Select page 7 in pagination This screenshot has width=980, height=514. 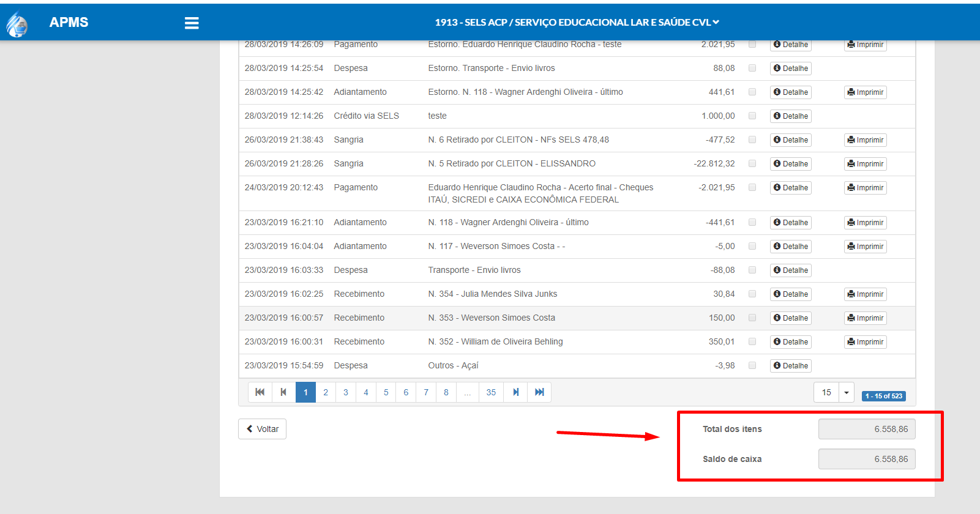click(426, 392)
